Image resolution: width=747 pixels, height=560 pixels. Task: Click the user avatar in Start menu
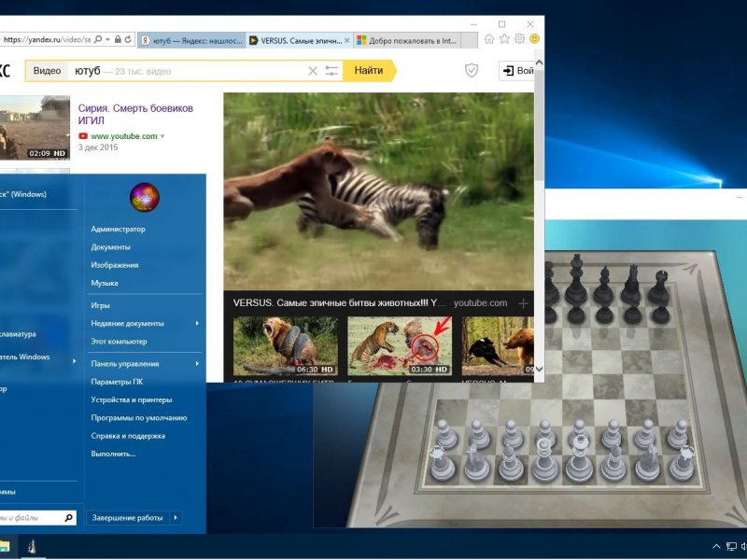[145, 197]
